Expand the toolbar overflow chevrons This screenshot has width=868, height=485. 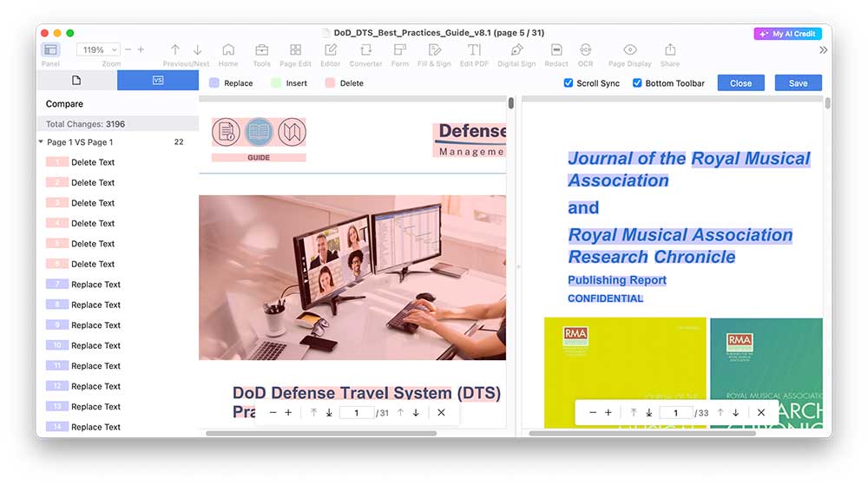(x=823, y=50)
